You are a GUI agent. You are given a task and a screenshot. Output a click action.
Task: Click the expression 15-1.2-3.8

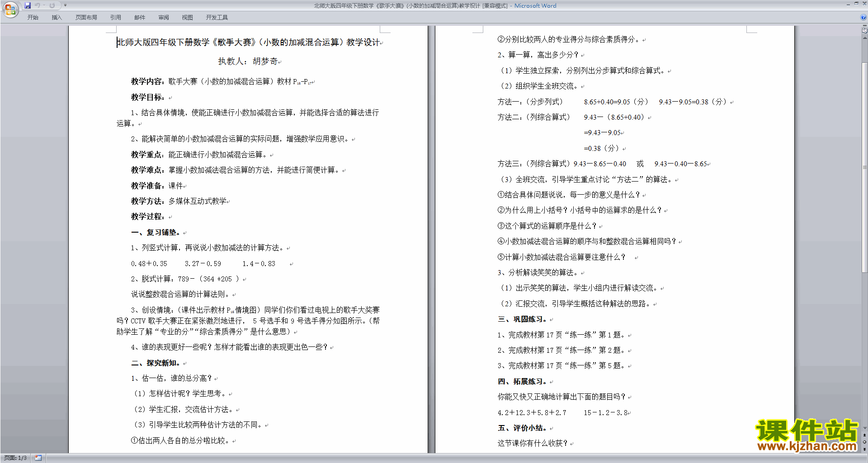[606, 413]
